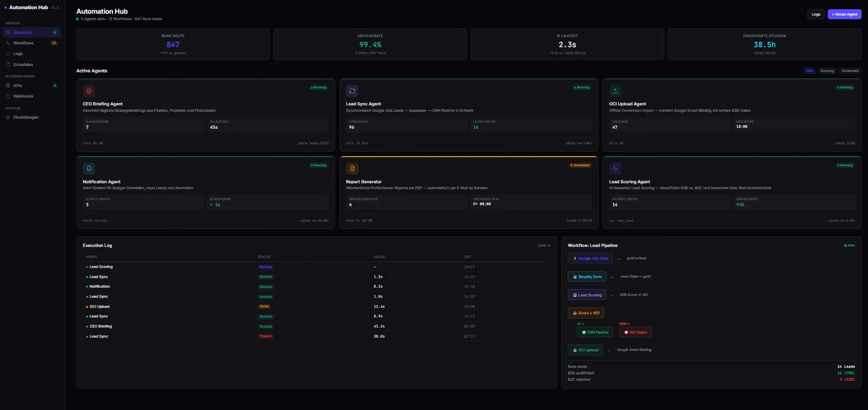
Task: Click the Notification Agent card title
Action: point(102,182)
